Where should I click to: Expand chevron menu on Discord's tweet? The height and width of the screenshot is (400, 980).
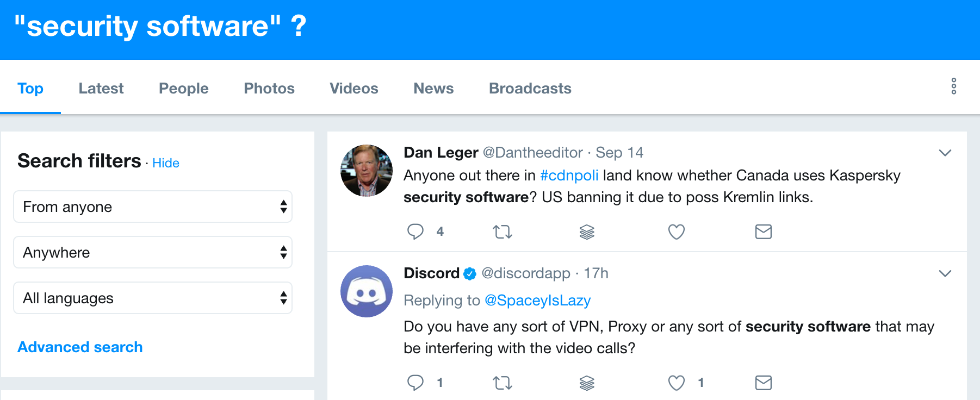[x=945, y=273]
